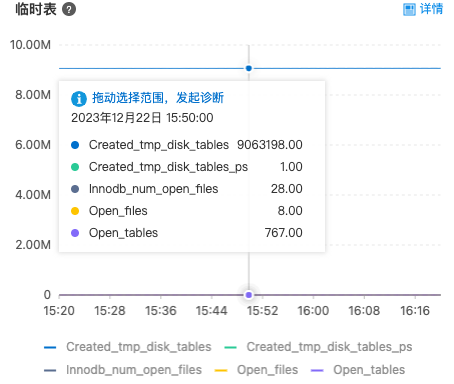Click the 15:20 x-axis label
The width and height of the screenshot is (454, 384).
coord(59,311)
